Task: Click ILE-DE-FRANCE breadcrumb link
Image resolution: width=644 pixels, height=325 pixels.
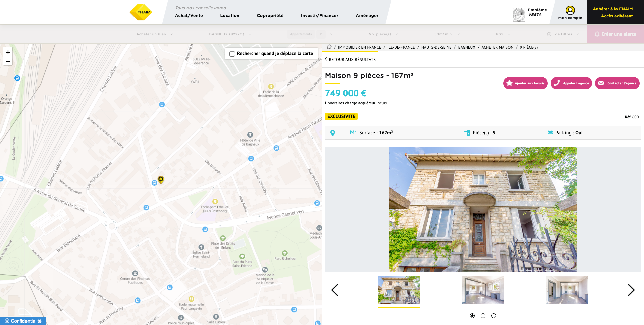Action: click(x=401, y=47)
